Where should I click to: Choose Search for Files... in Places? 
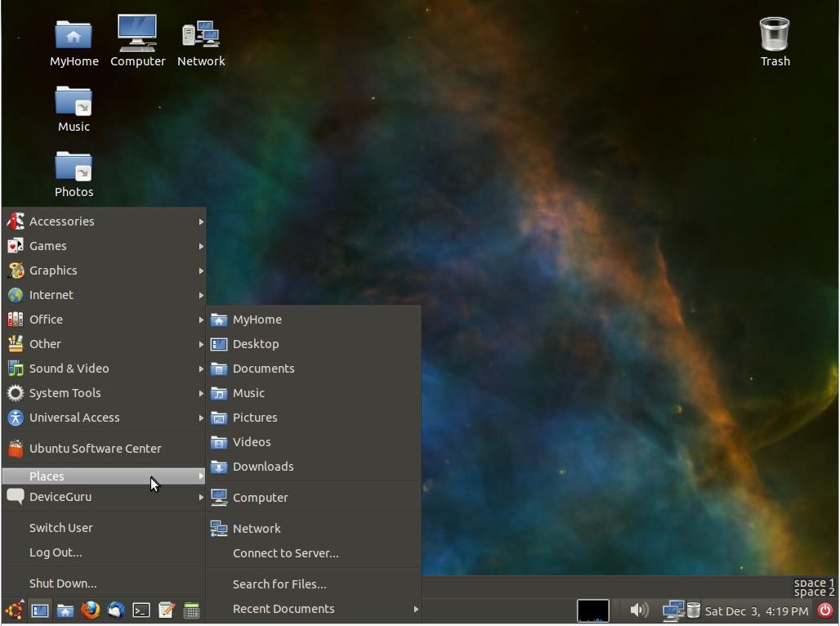pyautogui.click(x=314, y=585)
